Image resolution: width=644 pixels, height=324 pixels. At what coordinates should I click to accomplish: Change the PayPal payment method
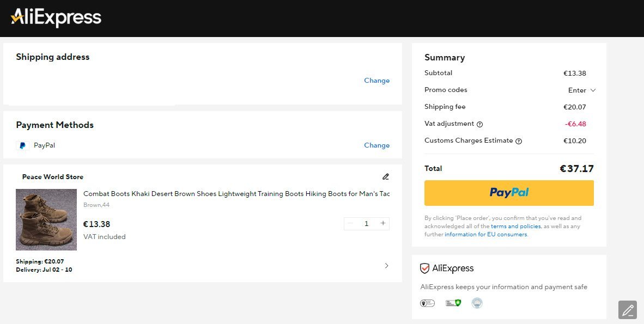point(376,145)
